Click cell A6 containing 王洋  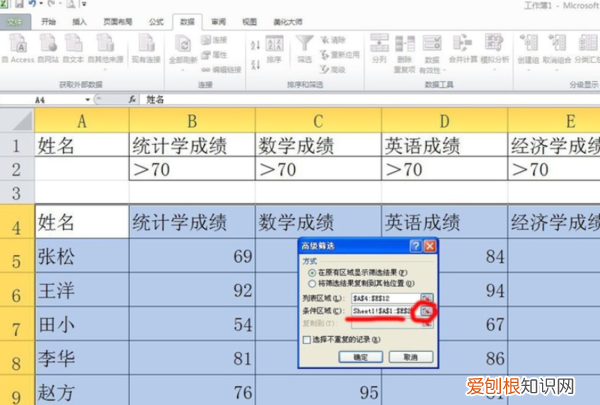point(82,290)
